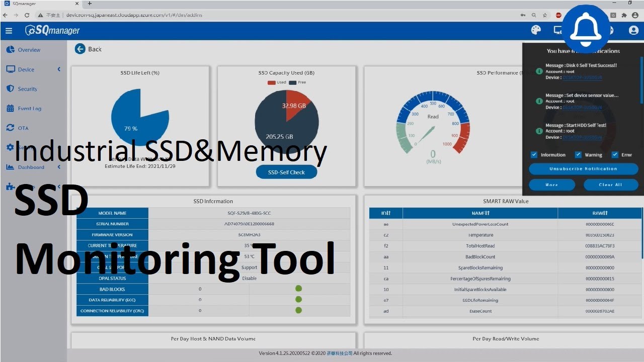The width and height of the screenshot is (644, 362).
Task: Sort SMART table by ID column
Action: tap(386, 213)
